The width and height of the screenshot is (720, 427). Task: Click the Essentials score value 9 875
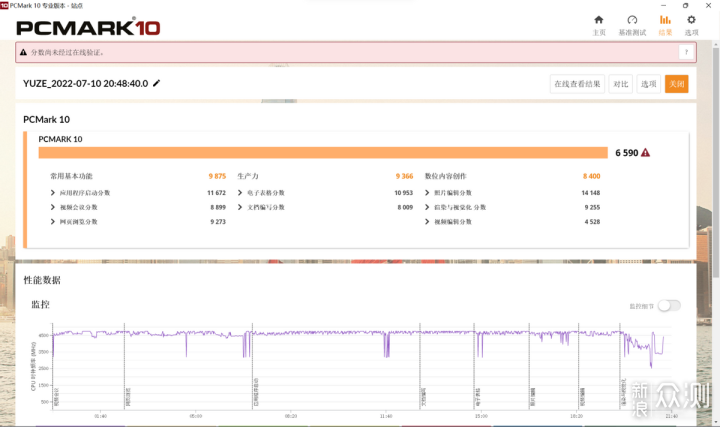tap(217, 176)
